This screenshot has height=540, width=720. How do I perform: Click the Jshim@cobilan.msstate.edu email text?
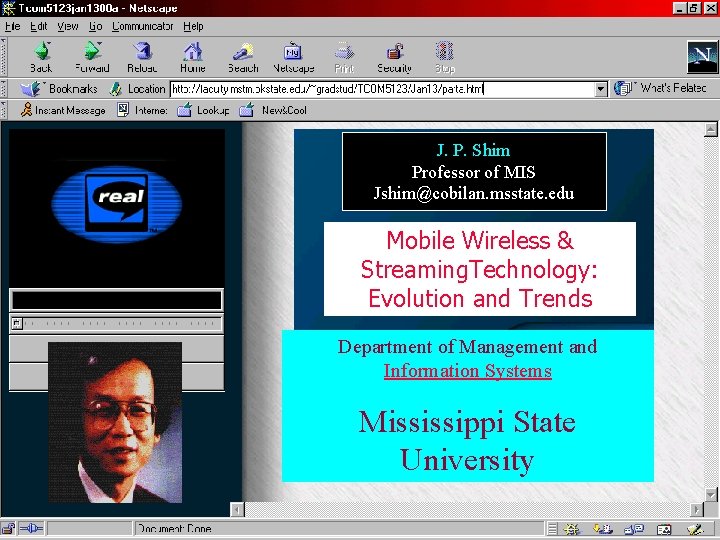tap(474, 193)
